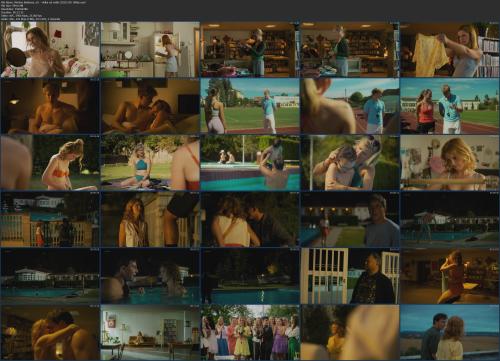500x361 pixels.
Task: Select thumbnail of woman holding yellow blouse
Action: (x=450, y=49)
